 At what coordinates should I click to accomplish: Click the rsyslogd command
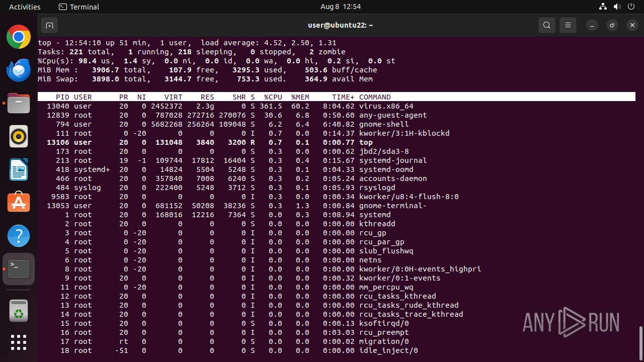tap(377, 188)
